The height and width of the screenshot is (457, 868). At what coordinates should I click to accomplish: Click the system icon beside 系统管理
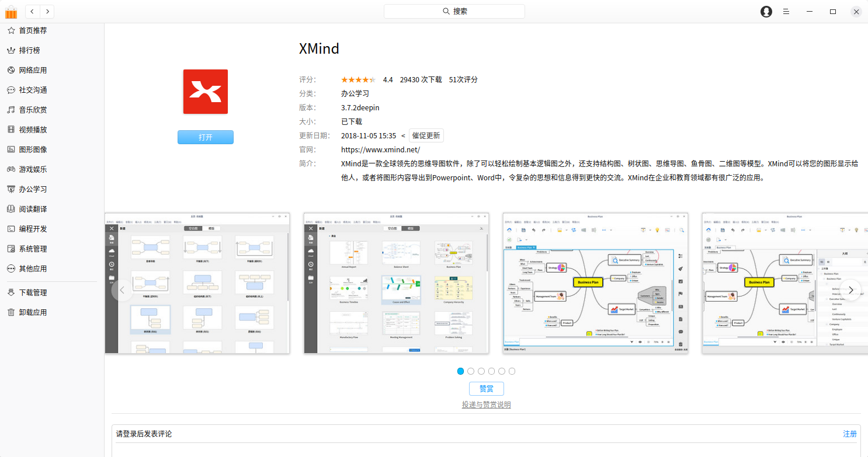pos(11,249)
